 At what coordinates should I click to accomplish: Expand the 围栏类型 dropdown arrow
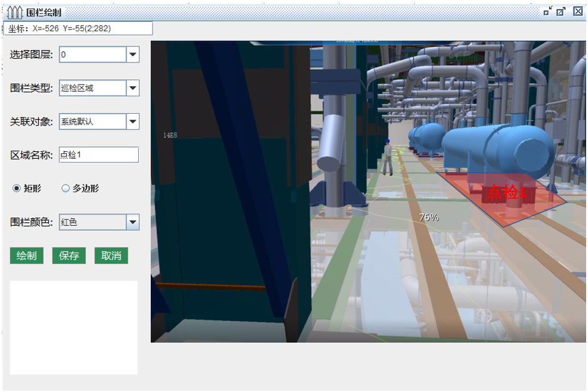(133, 88)
